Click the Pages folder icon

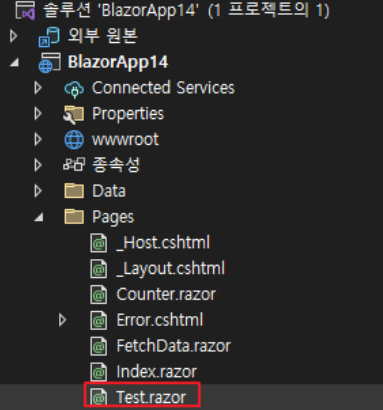coord(74,217)
